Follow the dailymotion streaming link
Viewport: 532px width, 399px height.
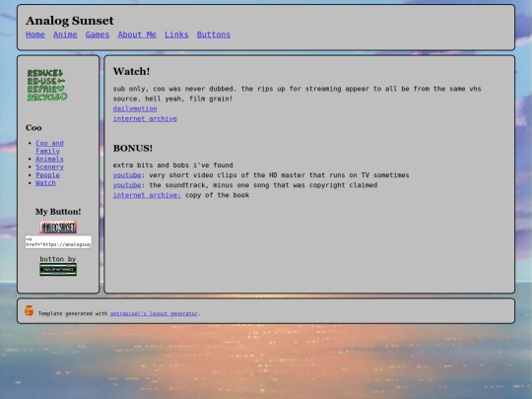(135, 108)
